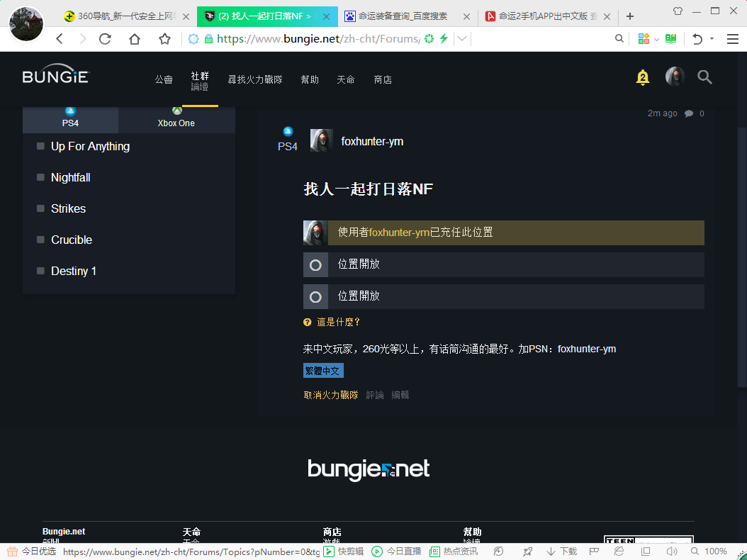Open the 公會 navigation menu
747x560 pixels.
(164, 79)
